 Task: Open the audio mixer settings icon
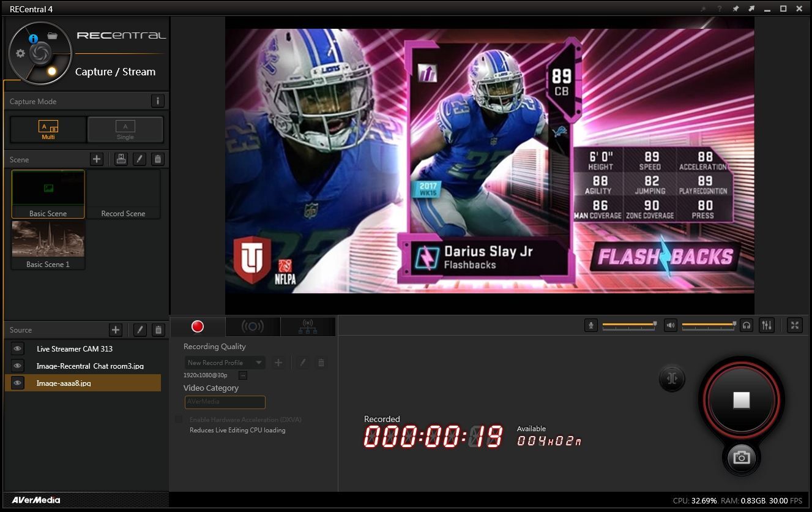766,325
